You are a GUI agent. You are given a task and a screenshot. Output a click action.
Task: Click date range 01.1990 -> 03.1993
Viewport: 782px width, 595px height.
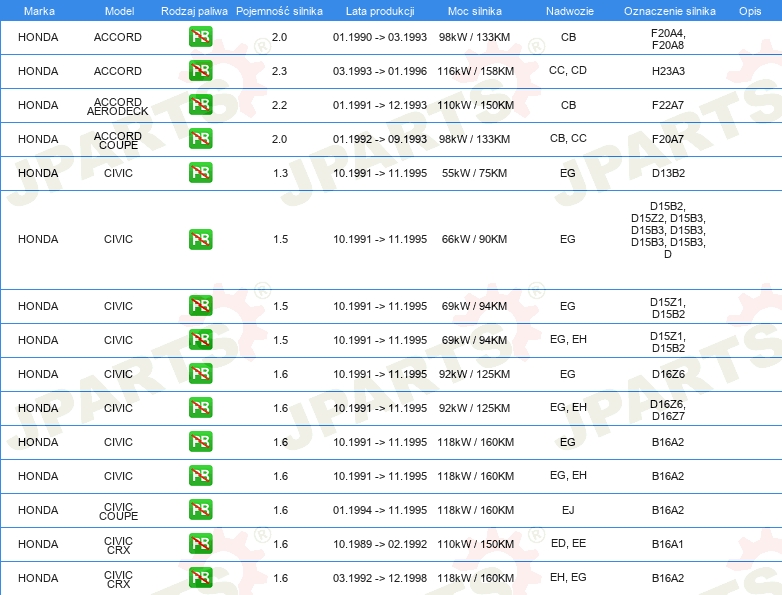coord(380,37)
